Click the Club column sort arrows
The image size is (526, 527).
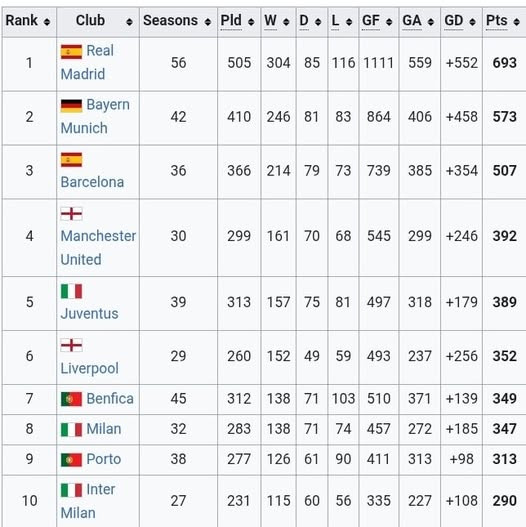pos(129,22)
